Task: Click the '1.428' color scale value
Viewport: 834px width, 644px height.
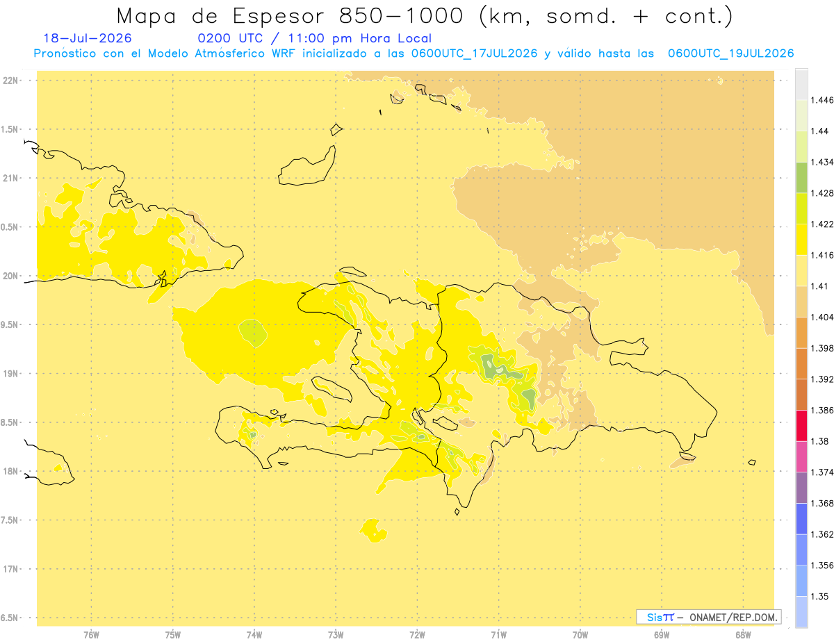Action: pyautogui.click(x=822, y=193)
